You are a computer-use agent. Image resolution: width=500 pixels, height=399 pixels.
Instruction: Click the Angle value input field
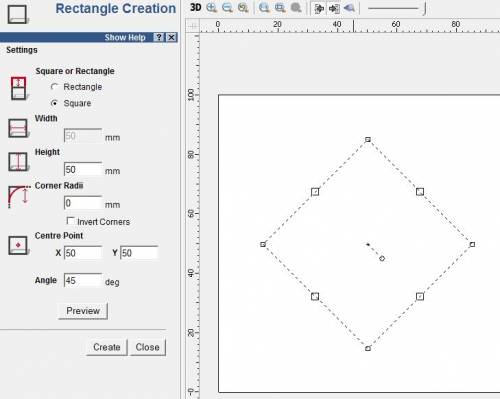coord(83,280)
